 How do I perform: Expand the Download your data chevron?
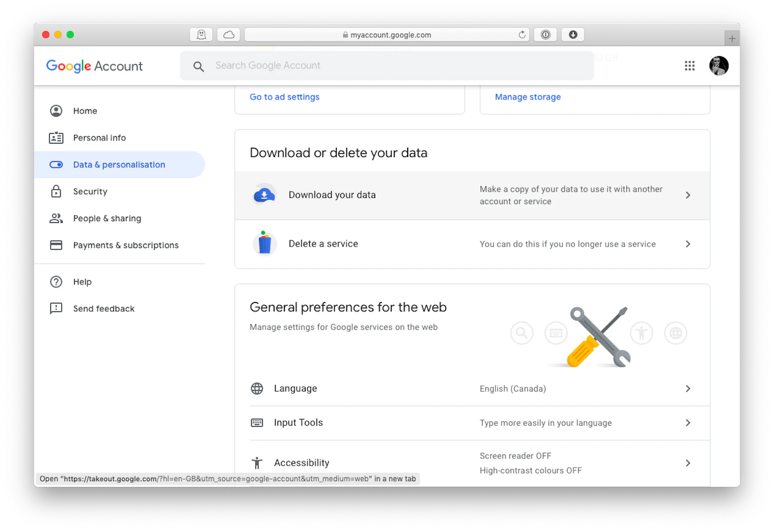[688, 195]
